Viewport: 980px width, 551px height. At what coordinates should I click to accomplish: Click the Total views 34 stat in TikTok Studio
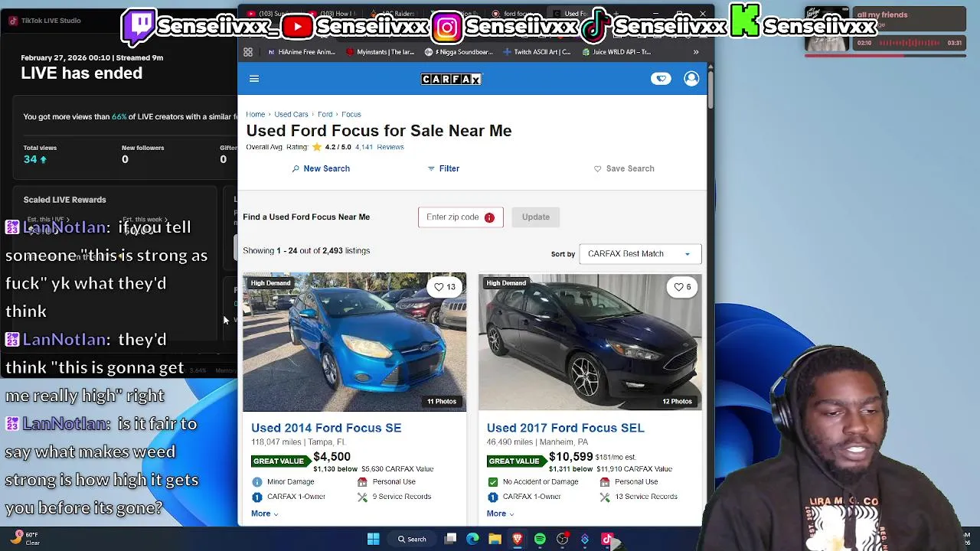[40, 155]
